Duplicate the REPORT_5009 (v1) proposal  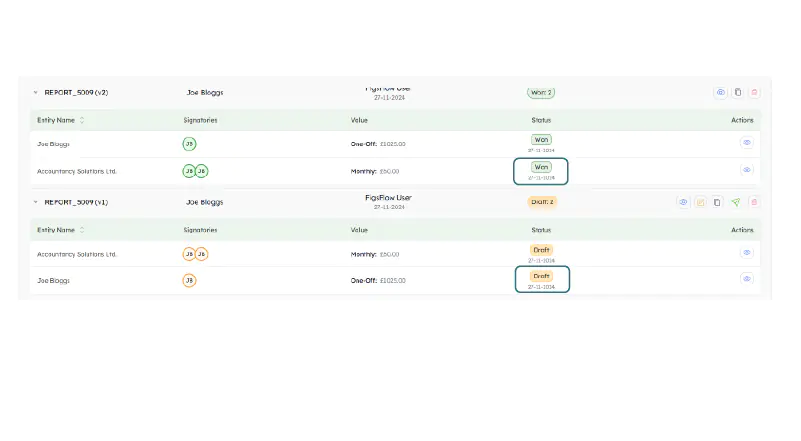click(717, 202)
